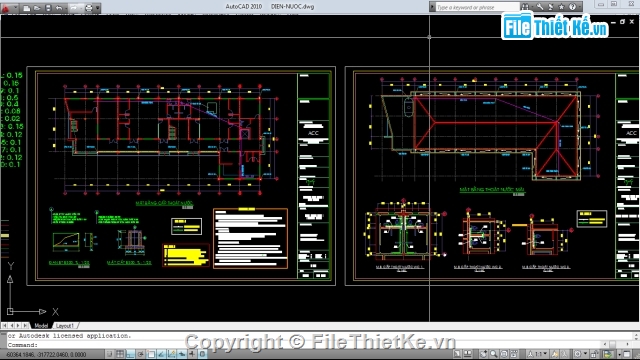The width and height of the screenshot is (640, 360).
Task: Click the Subscription Center key icon
Action: pyautogui.click(x=540, y=7)
